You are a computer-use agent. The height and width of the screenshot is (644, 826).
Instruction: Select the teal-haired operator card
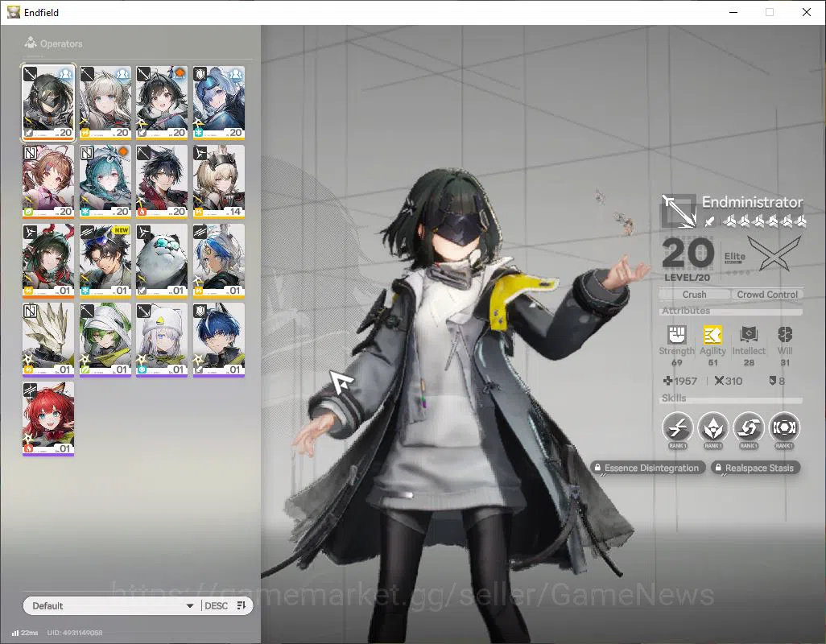105,182
